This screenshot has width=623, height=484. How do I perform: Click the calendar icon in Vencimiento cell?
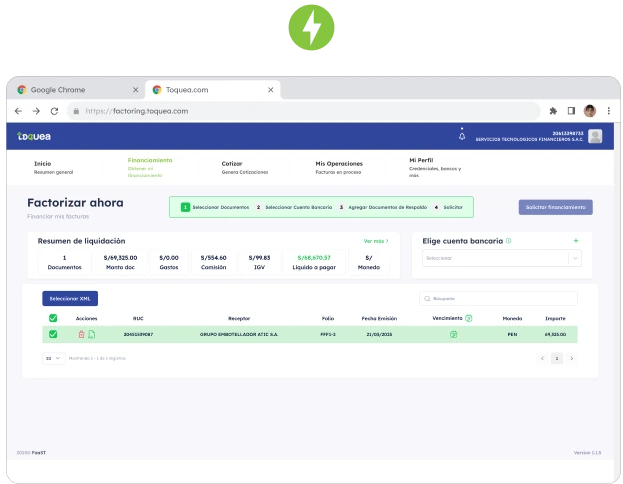pyautogui.click(x=453, y=334)
